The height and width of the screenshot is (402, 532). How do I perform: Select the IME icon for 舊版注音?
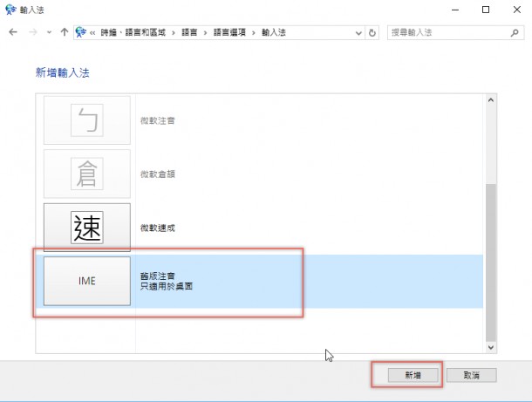[87, 281]
